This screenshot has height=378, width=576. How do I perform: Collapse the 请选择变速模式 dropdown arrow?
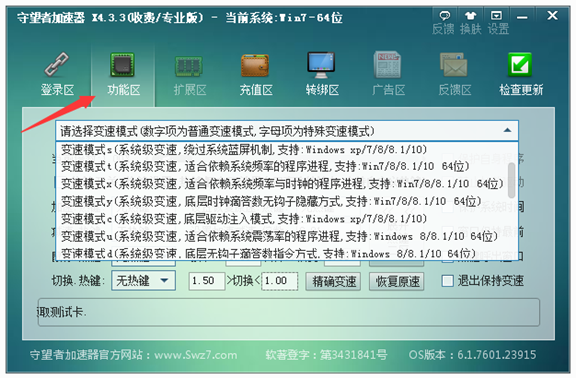pyautogui.click(x=507, y=130)
